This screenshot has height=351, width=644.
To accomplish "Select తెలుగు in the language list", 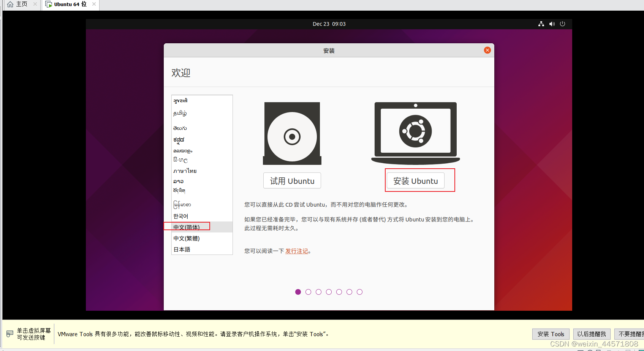I will (202, 128).
